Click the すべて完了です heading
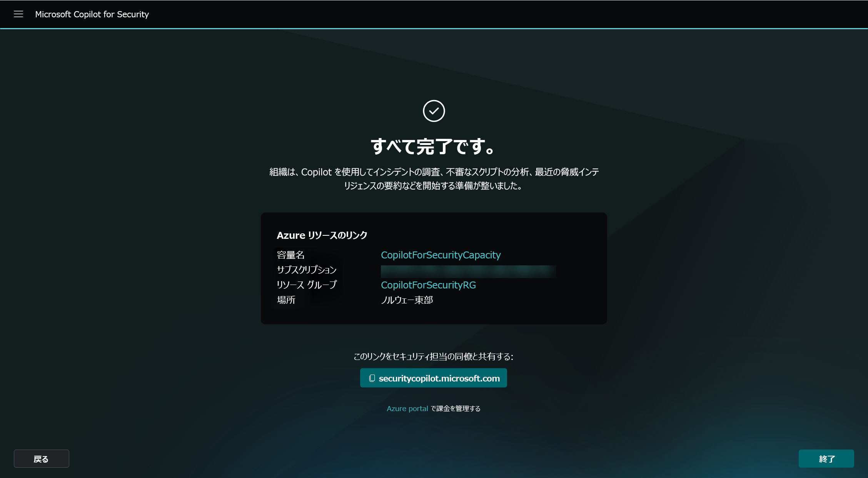This screenshot has width=868, height=478. [434, 147]
